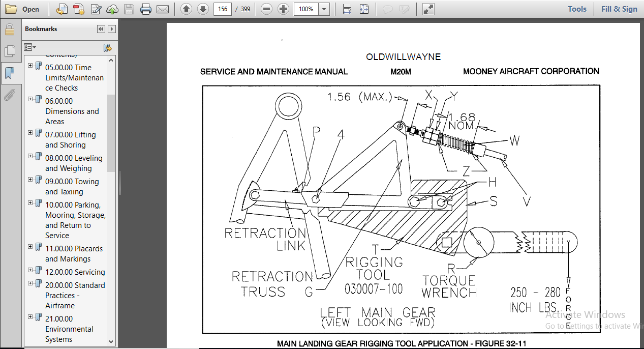Expand the 11.00.00 Placards and Markings bookmark
This screenshot has width=644, height=349.
point(30,247)
